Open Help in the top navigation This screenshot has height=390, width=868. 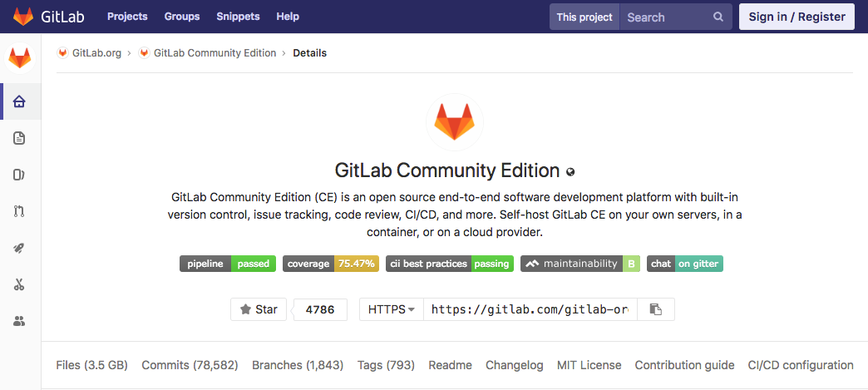point(288,17)
